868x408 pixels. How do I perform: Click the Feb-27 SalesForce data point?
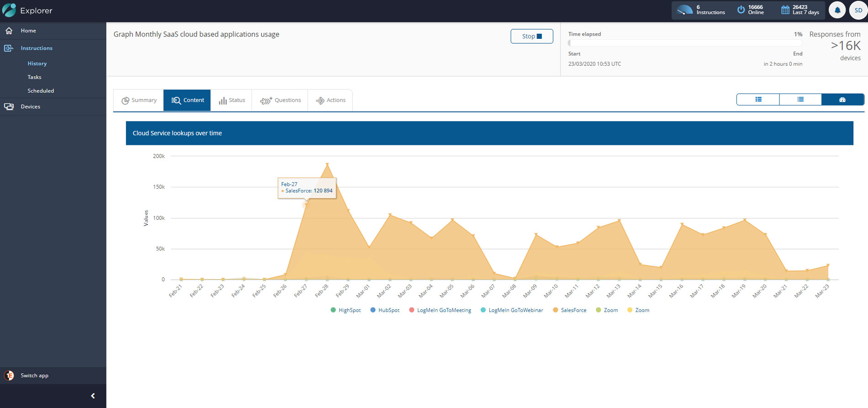point(306,205)
